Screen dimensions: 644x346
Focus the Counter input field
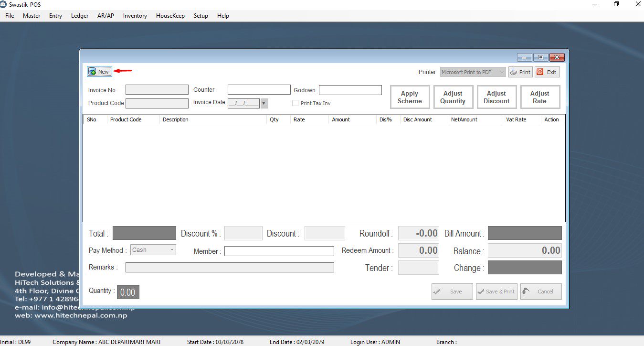(x=259, y=90)
